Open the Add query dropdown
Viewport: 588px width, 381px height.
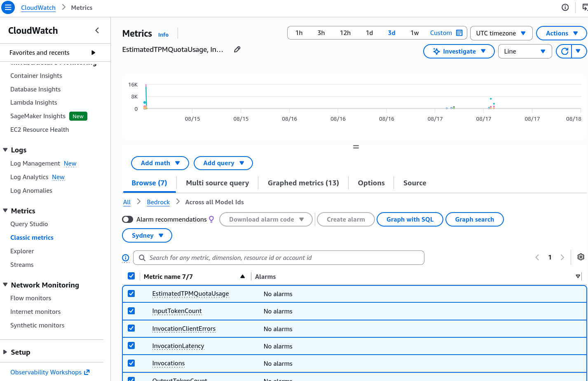(x=223, y=163)
